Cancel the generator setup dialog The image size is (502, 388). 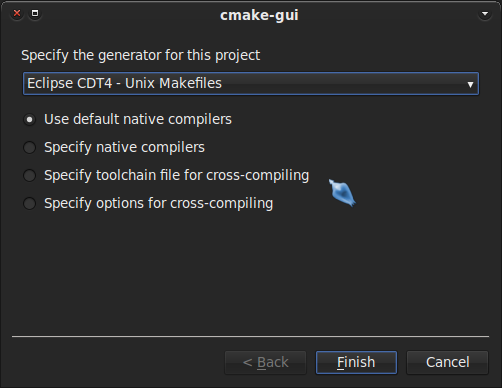pyautogui.click(x=447, y=362)
